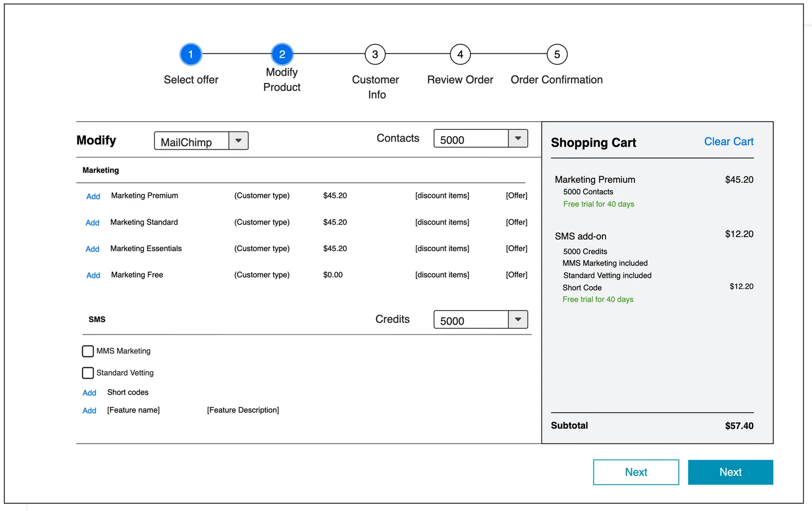812x511 pixels.
Task: Add the [Feature name] item
Action: pos(89,411)
